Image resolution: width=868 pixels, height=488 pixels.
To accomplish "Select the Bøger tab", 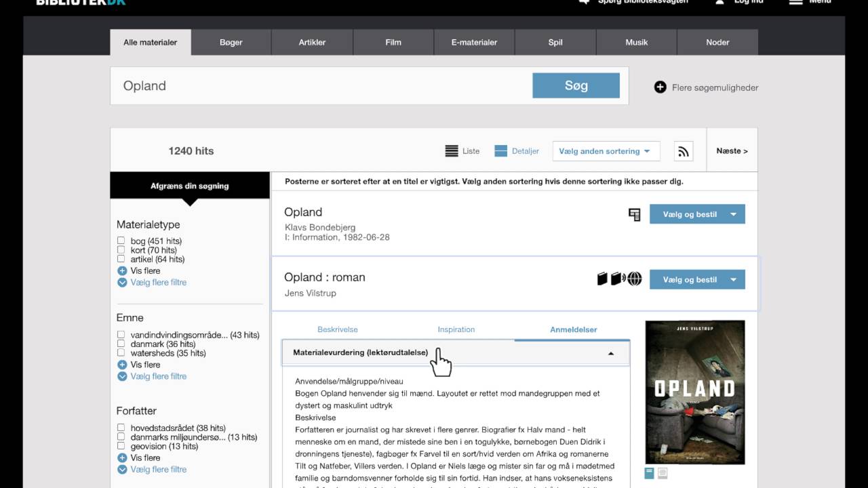I will pyautogui.click(x=231, y=42).
